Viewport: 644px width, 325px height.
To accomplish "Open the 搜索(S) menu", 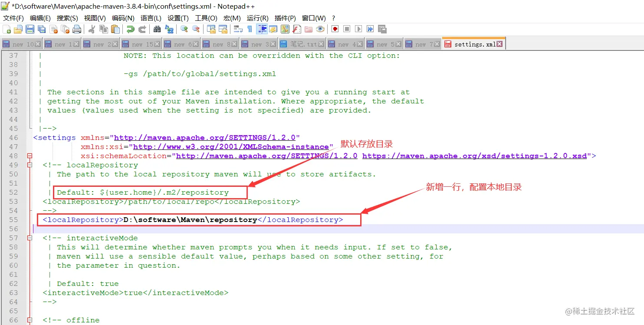I will (67, 18).
